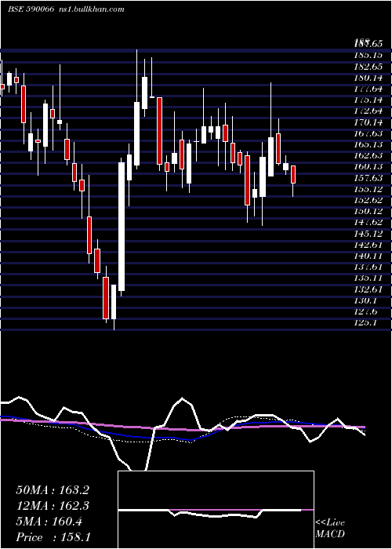Select the 182.65 price axis label
The width and height of the screenshot is (392, 549).
pos(368,66)
